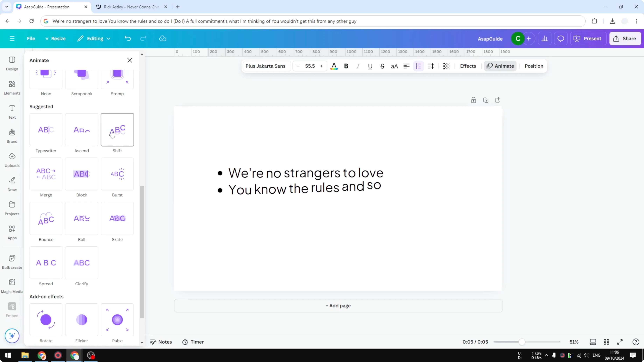Viewport: 644px width, 362px height.
Task: Increase font size with plus
Action: [322, 66]
